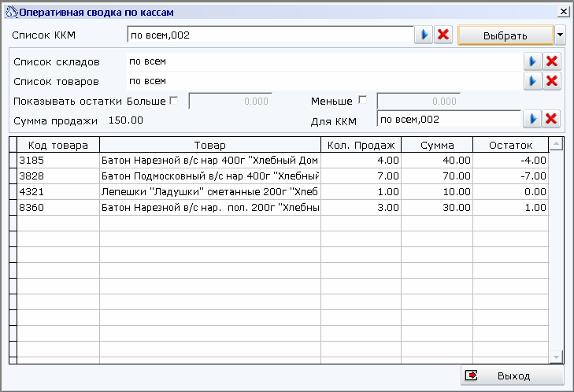Image resolution: width=574 pixels, height=392 pixels.
Task: Click the Товар column header
Action: [x=209, y=145]
